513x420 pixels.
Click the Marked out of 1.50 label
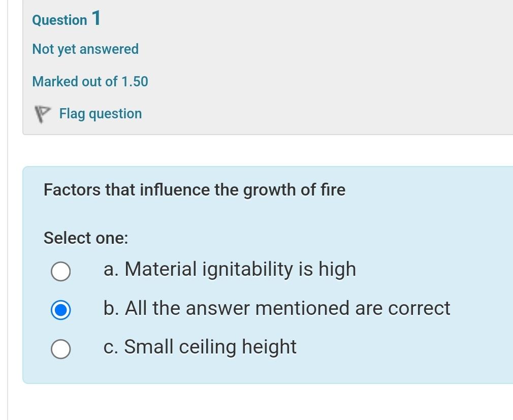[90, 81]
